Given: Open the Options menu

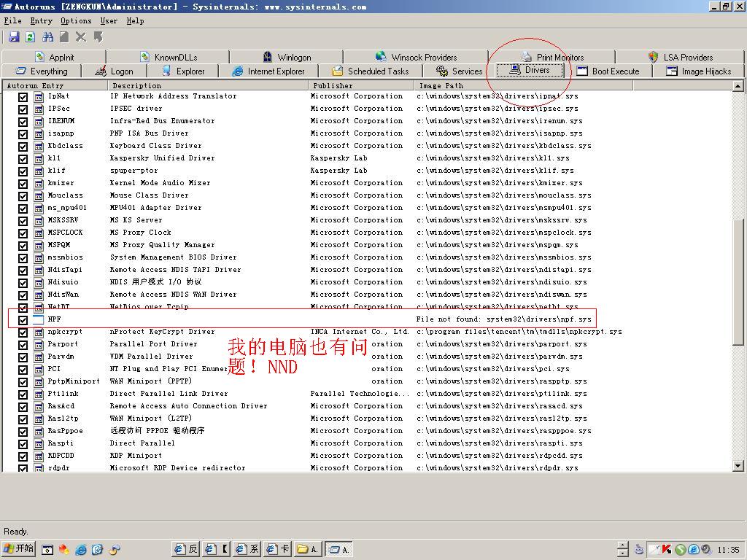Looking at the screenshot, I should pyautogui.click(x=76, y=21).
